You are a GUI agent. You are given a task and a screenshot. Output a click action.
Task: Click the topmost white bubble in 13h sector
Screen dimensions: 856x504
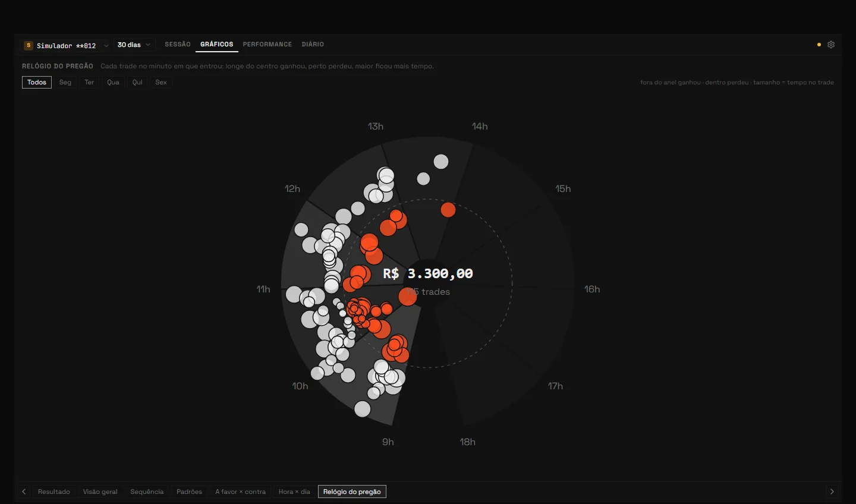[441, 162]
